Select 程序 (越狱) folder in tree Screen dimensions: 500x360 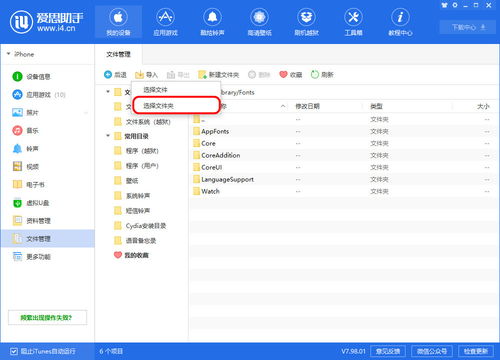[136, 151]
